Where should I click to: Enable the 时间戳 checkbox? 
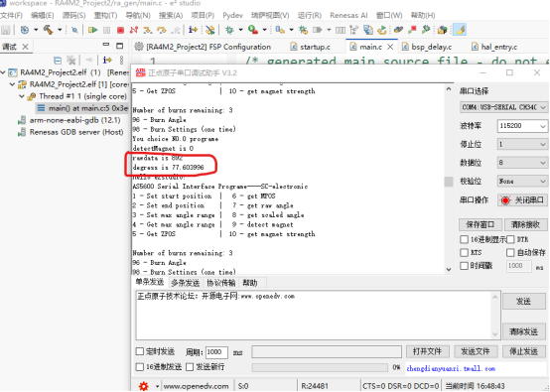click(464, 266)
